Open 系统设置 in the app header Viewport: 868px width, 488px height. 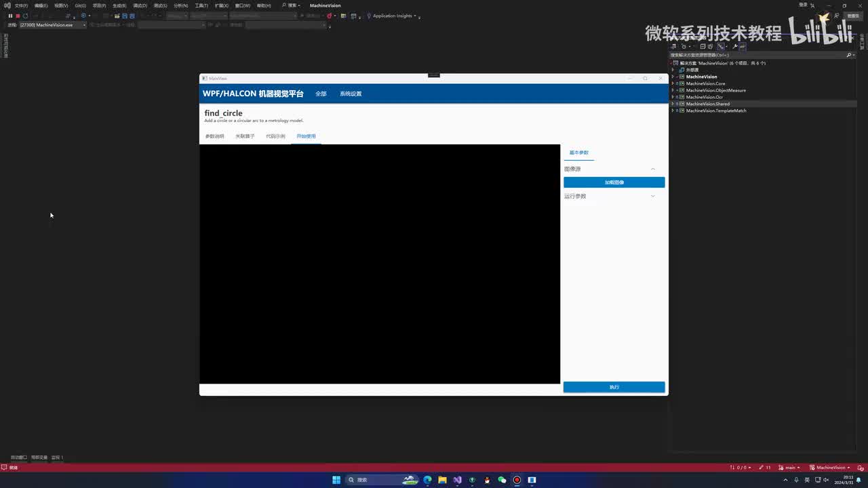coord(351,94)
